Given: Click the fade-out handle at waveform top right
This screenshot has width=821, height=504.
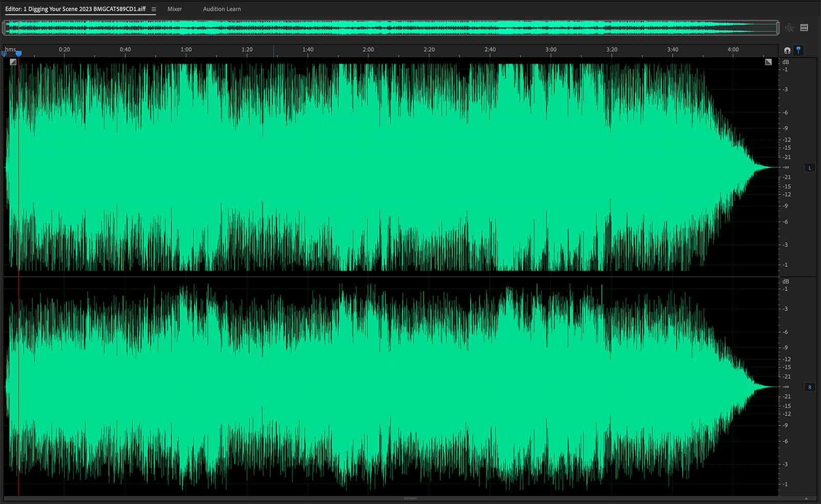Looking at the screenshot, I should point(768,61).
